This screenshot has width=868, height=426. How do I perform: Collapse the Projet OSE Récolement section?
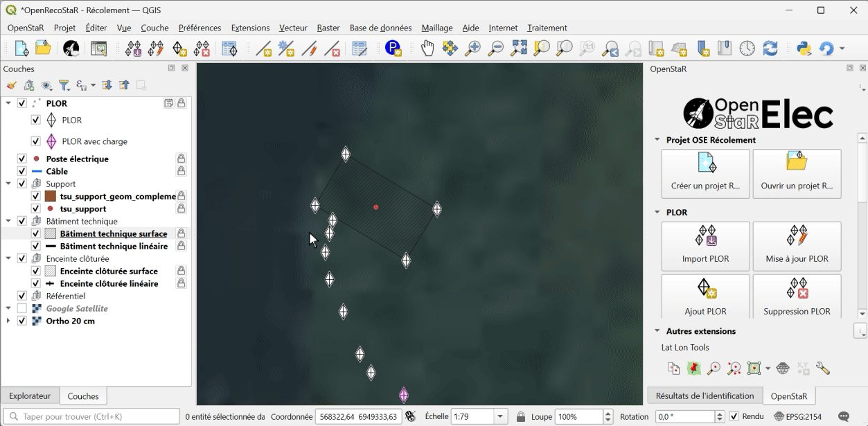point(657,139)
